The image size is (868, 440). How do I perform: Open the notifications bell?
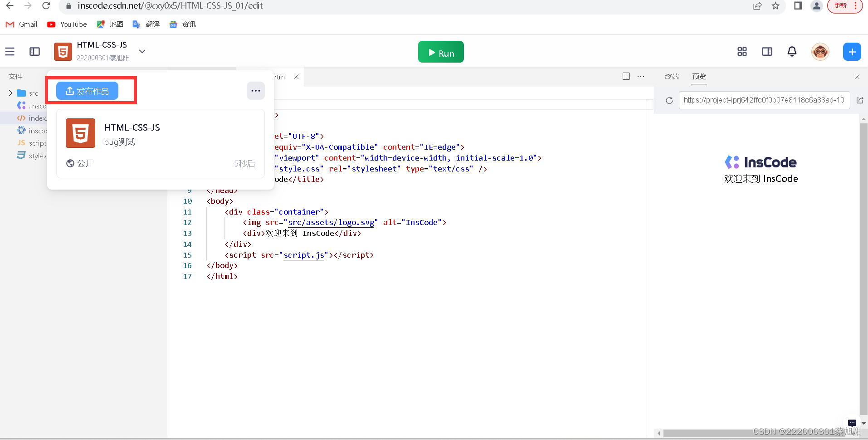[792, 52]
